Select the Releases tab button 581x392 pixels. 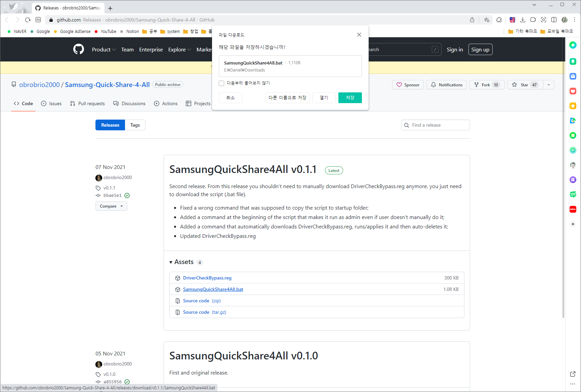(x=110, y=125)
